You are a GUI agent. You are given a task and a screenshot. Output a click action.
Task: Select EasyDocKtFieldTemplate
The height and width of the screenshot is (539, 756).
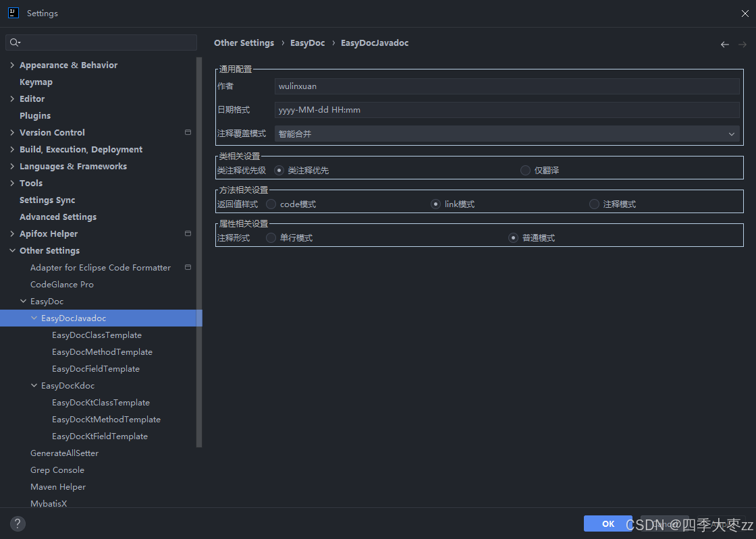[x=100, y=436]
